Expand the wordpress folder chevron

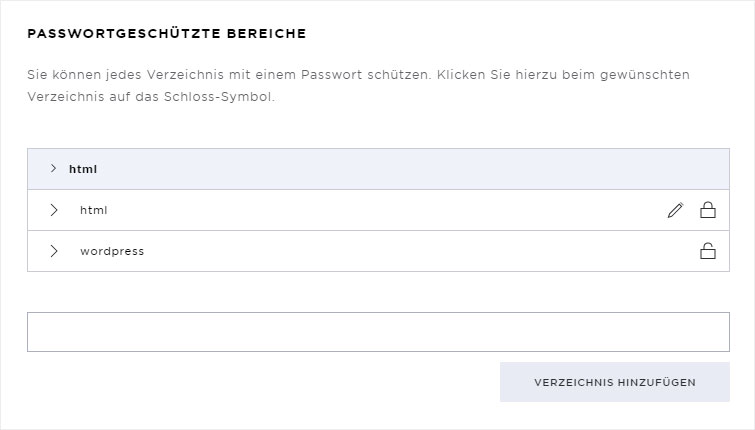54,251
